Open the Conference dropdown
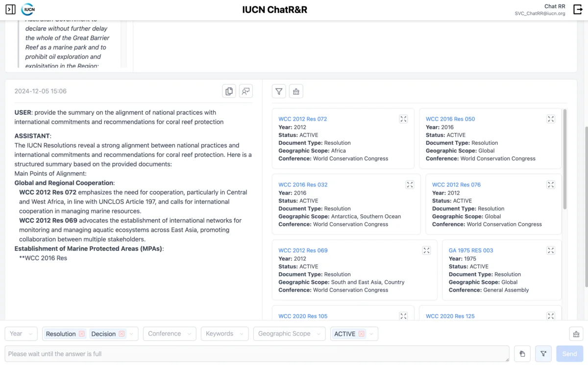The image size is (588, 367). coord(169,334)
